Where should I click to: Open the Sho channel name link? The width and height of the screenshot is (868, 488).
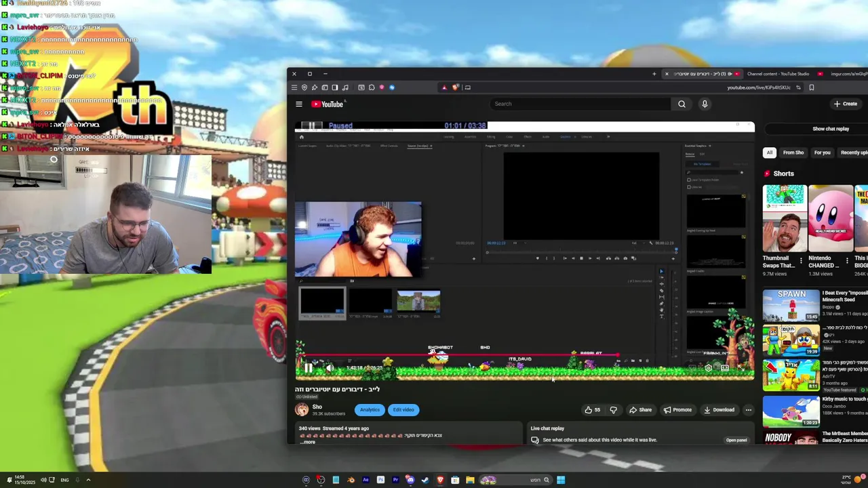click(x=317, y=407)
